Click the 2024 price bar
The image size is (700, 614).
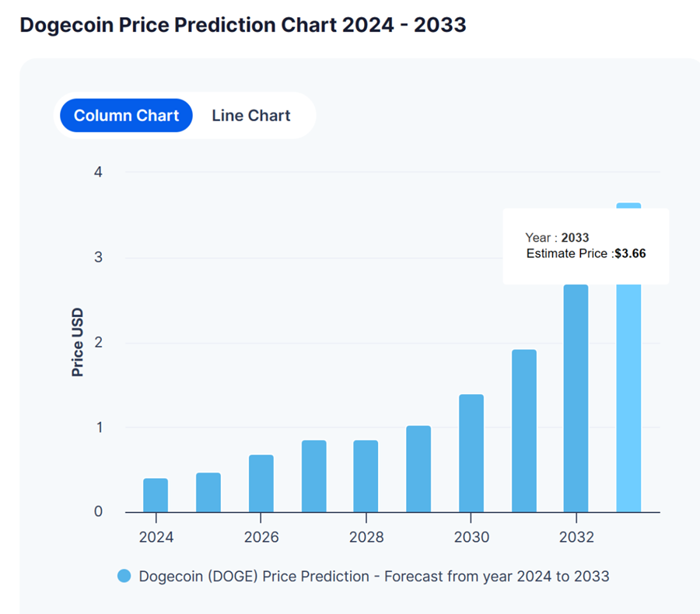[156, 495]
